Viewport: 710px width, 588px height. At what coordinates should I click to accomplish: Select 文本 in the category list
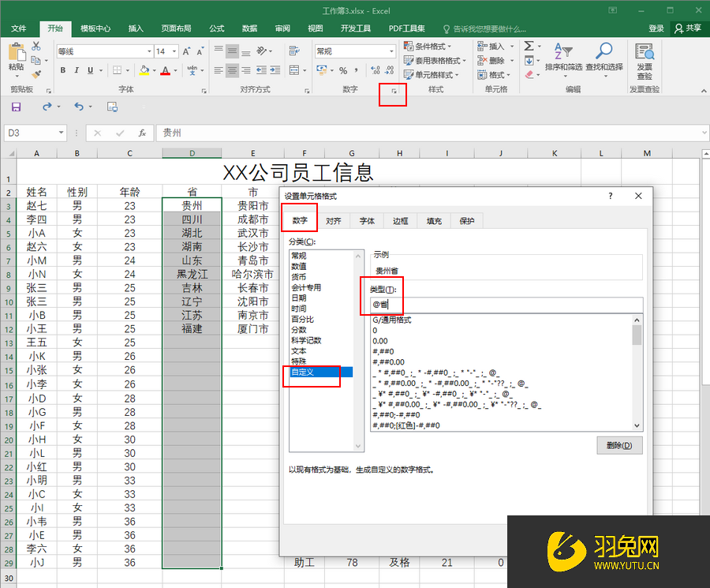(298, 351)
